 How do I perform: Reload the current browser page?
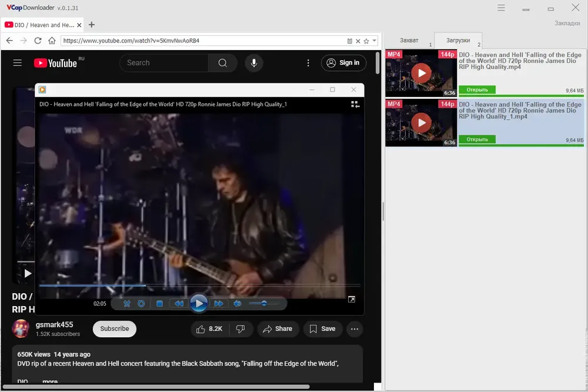click(38, 41)
